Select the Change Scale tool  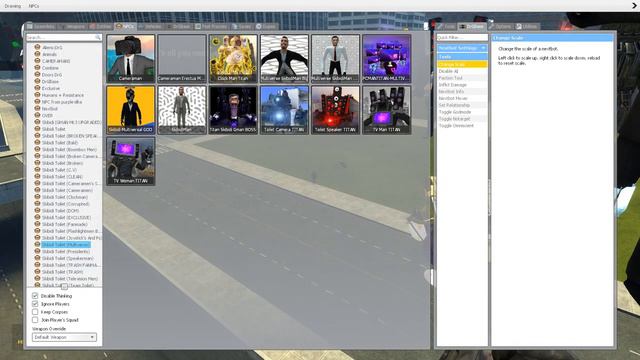[x=462, y=64]
